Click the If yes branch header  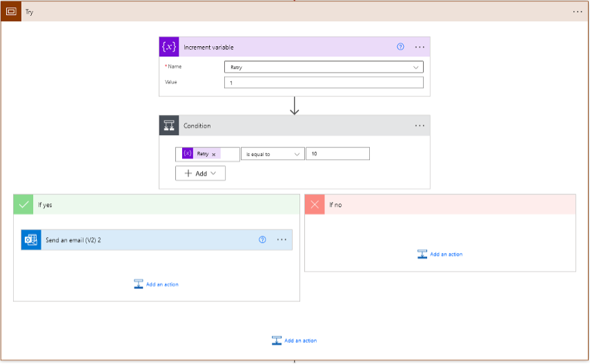coord(157,204)
